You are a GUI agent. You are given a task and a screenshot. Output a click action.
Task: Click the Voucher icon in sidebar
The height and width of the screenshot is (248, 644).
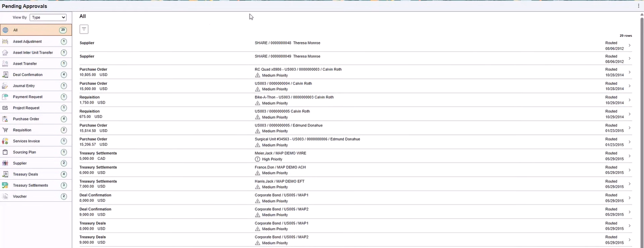coord(5,197)
